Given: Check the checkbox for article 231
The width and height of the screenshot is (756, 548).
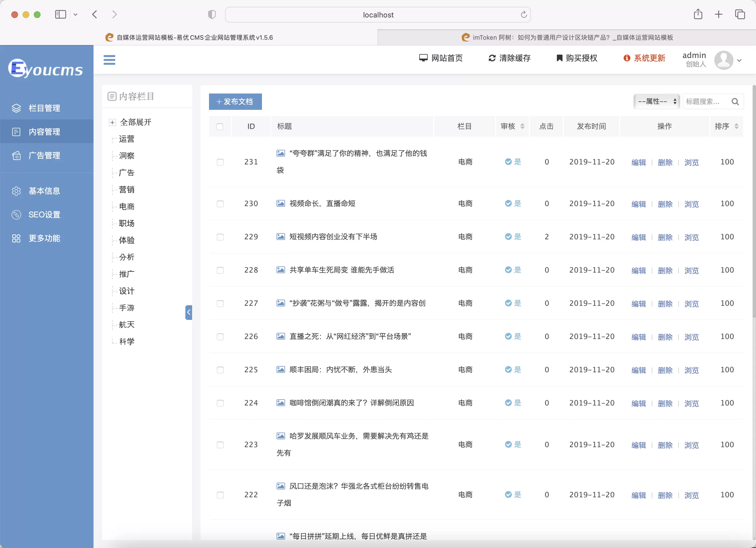Looking at the screenshot, I should click(x=220, y=162).
